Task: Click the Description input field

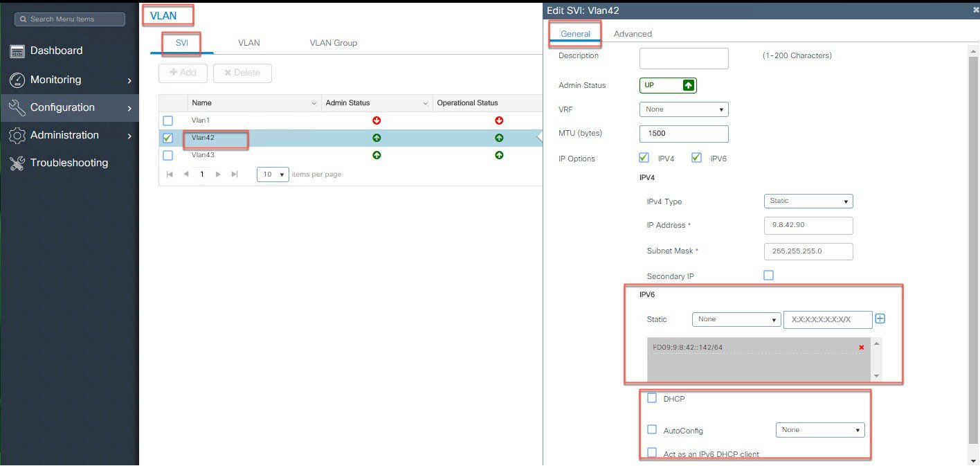Action: [x=684, y=58]
